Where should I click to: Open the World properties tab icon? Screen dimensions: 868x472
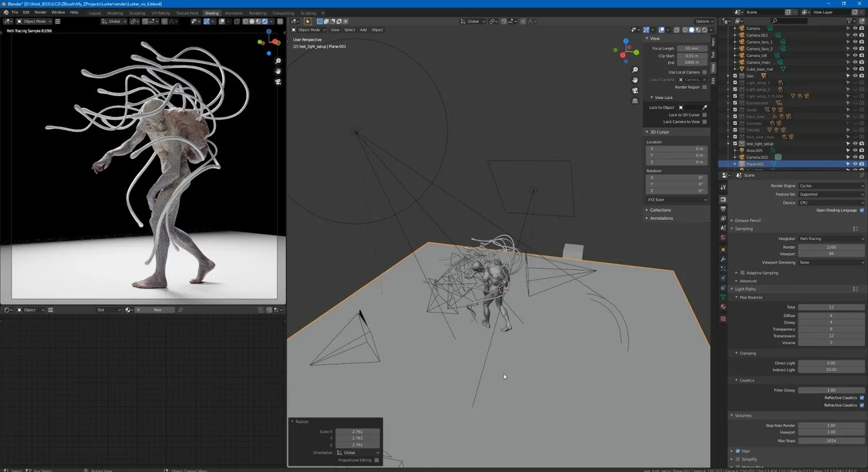(x=723, y=238)
